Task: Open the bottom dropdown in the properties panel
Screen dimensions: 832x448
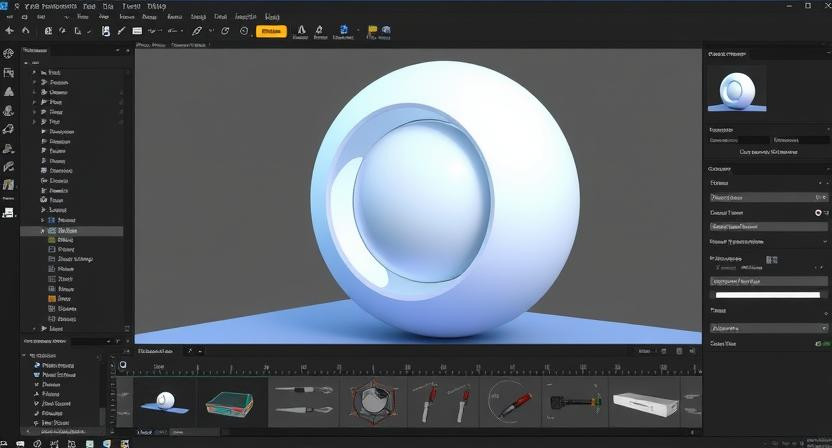Action: click(x=765, y=327)
